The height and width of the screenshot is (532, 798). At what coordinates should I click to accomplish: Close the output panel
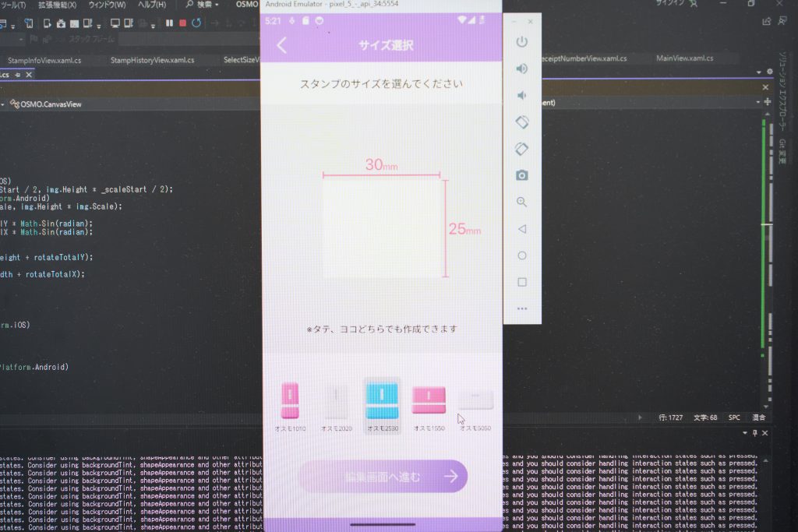click(x=765, y=433)
